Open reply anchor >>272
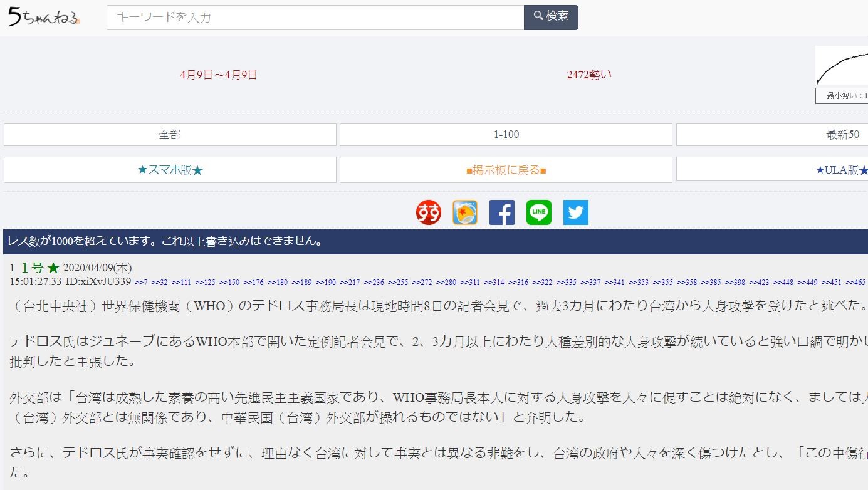 tap(422, 282)
